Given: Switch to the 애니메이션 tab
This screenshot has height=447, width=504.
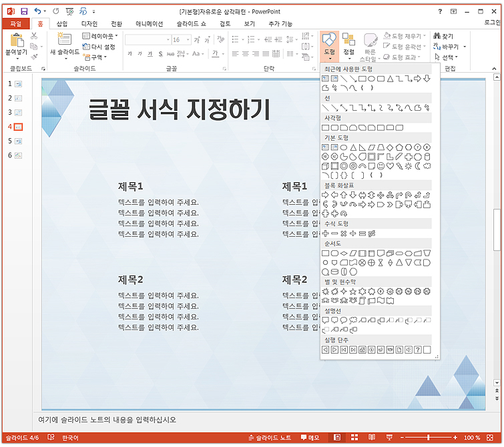Looking at the screenshot, I should [x=149, y=24].
